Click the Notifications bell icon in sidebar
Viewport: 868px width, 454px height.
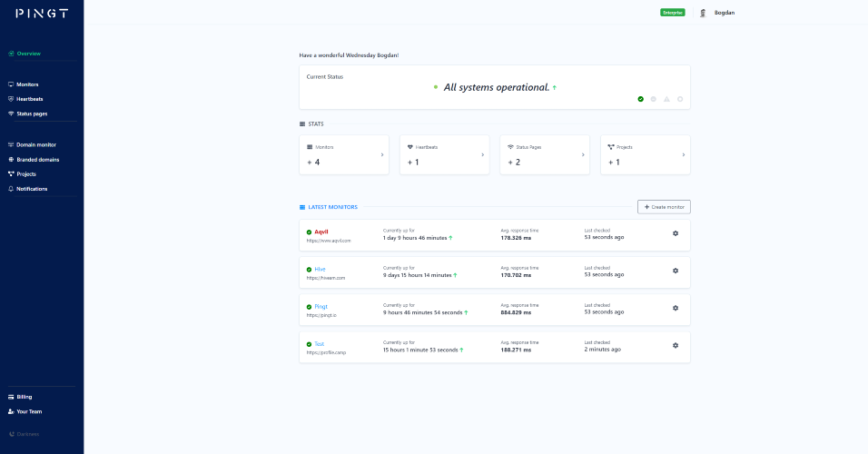point(11,189)
